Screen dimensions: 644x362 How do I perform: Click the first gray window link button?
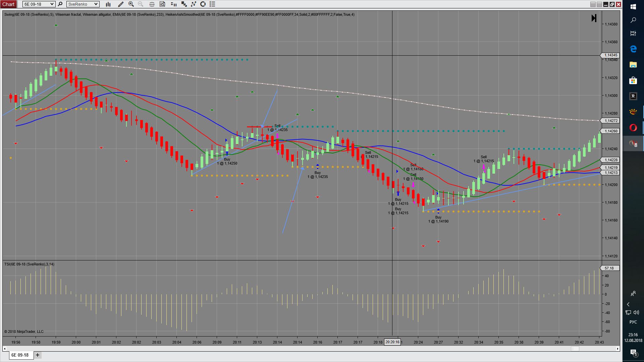[593, 4]
